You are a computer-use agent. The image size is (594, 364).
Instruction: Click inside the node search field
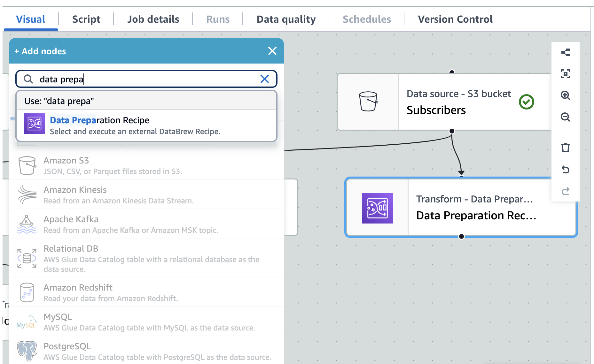(x=144, y=79)
